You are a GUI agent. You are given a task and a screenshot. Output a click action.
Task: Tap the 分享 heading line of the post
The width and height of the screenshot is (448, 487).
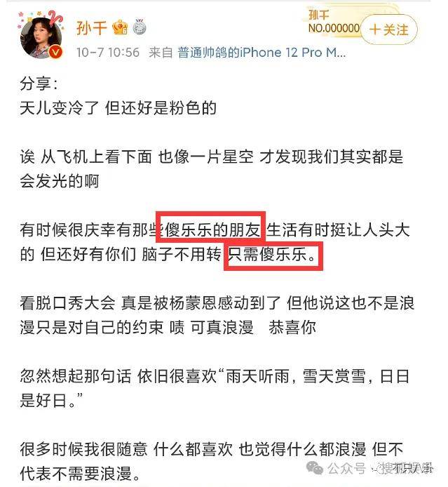pos(39,84)
